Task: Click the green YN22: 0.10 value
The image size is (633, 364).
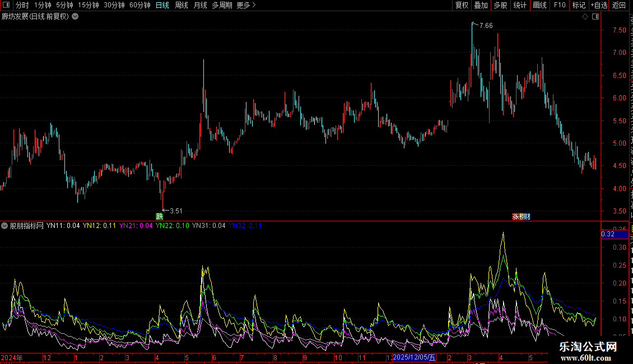Action: coord(173,226)
